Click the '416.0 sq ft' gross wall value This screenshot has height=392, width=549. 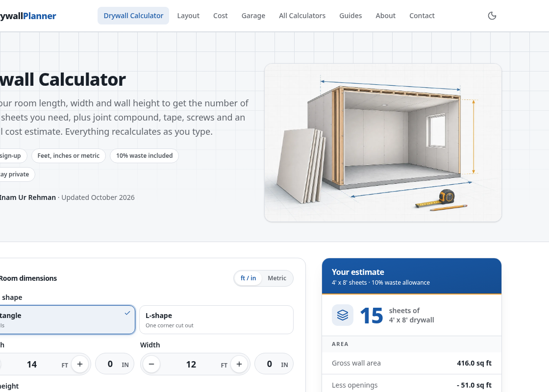[x=474, y=363]
